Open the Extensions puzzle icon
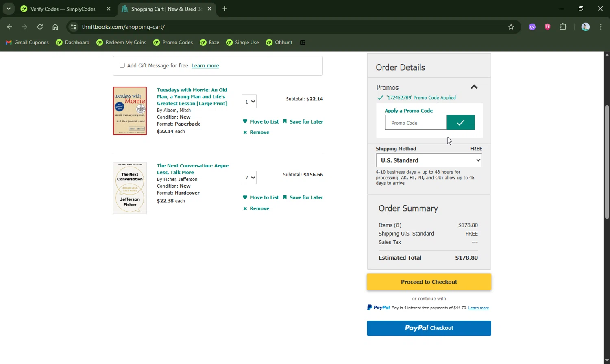Viewport: 610px width, 364px height. (x=563, y=27)
